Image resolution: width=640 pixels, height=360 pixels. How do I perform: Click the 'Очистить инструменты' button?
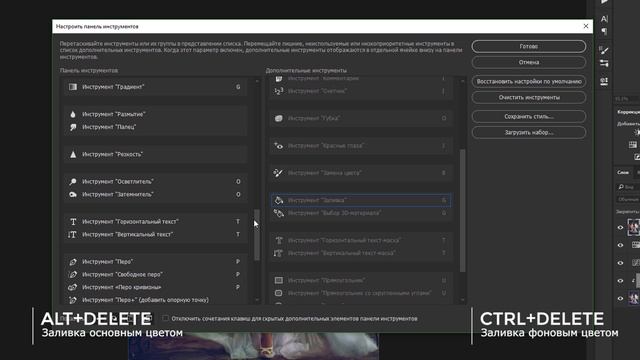coord(529,98)
